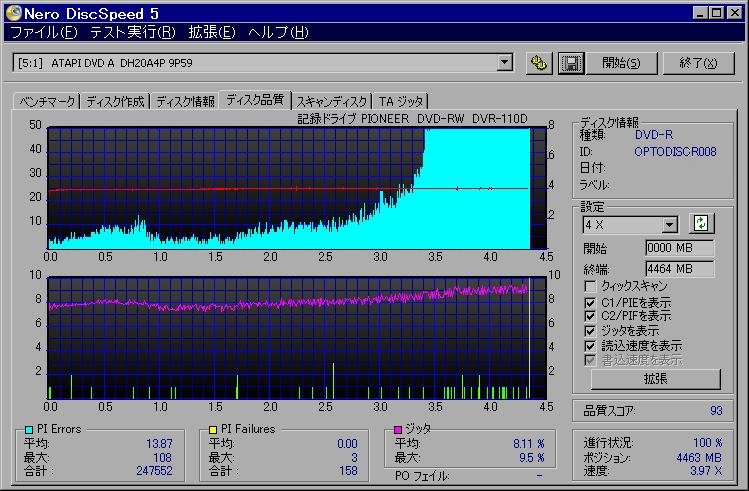
Task: Click the floppy disk save icon
Action: [x=571, y=63]
